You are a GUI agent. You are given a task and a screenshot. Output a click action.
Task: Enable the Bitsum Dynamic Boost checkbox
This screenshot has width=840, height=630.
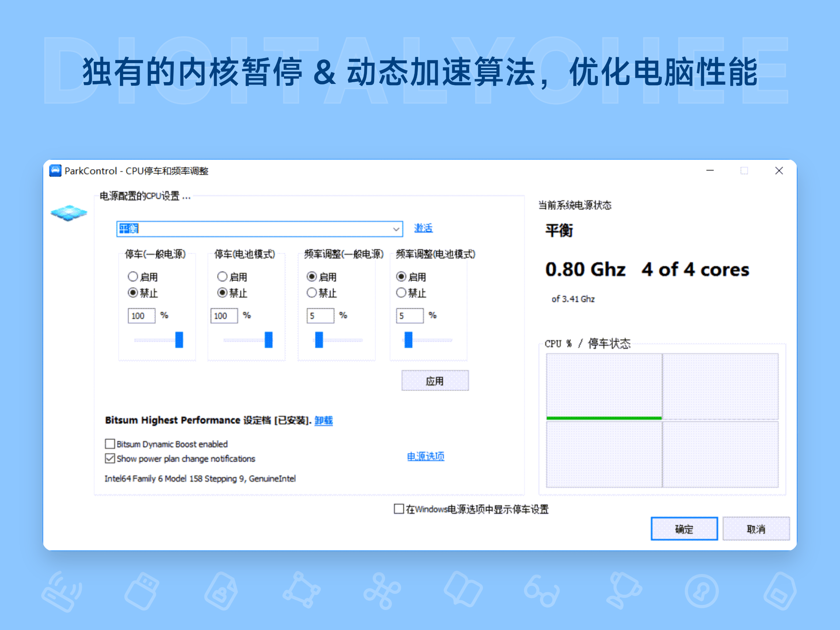click(110, 443)
